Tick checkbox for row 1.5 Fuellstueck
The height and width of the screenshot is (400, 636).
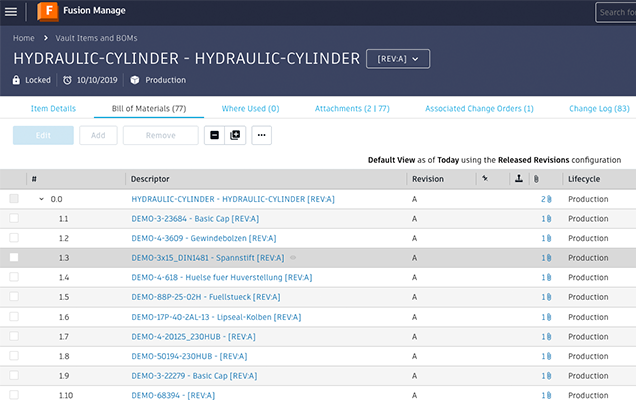pyautogui.click(x=14, y=297)
